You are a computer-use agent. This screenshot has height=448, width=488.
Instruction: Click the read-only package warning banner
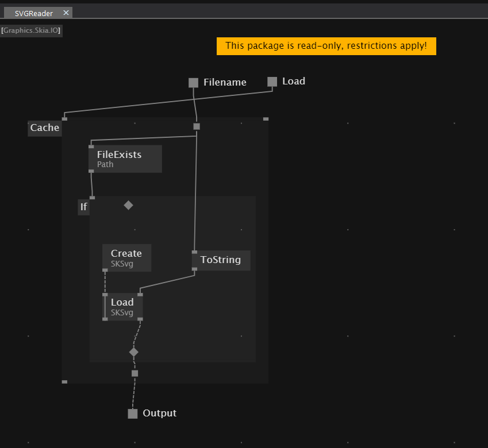tap(326, 46)
